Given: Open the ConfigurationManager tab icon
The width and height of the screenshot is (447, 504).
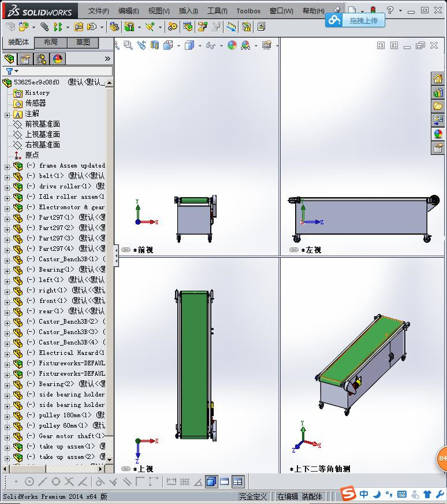Looking at the screenshot, I should (42, 59).
